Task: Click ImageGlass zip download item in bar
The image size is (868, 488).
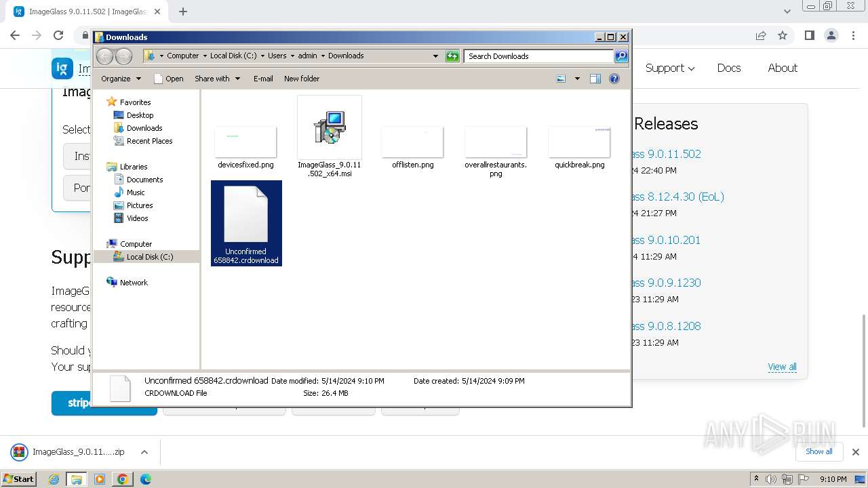Action: click(70, 452)
